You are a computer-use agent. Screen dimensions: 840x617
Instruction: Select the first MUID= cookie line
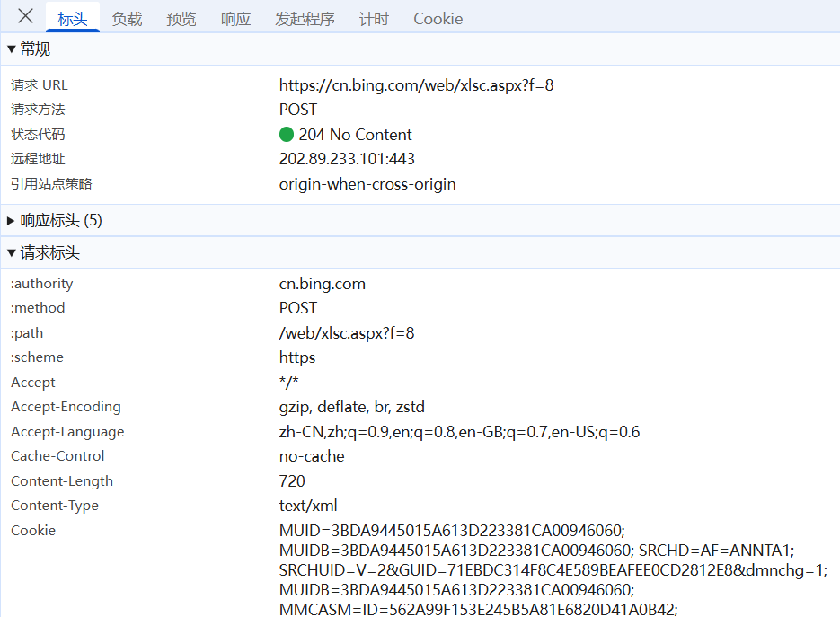click(452, 531)
